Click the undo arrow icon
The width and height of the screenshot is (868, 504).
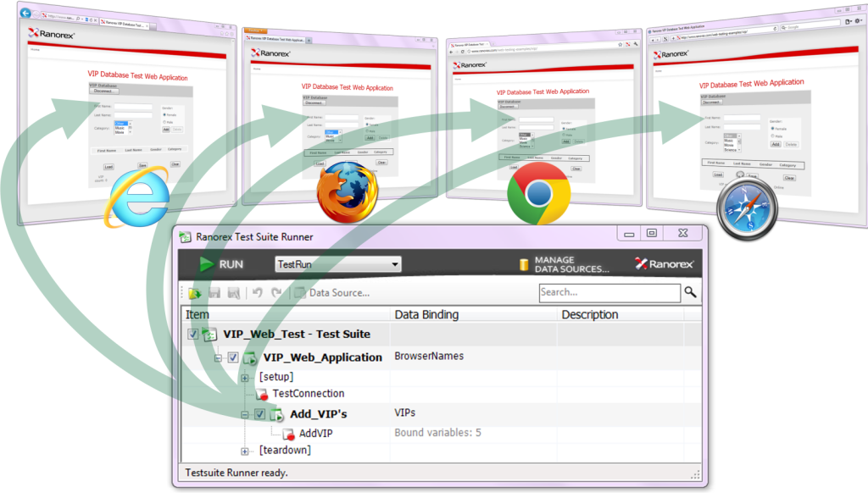coord(258,293)
